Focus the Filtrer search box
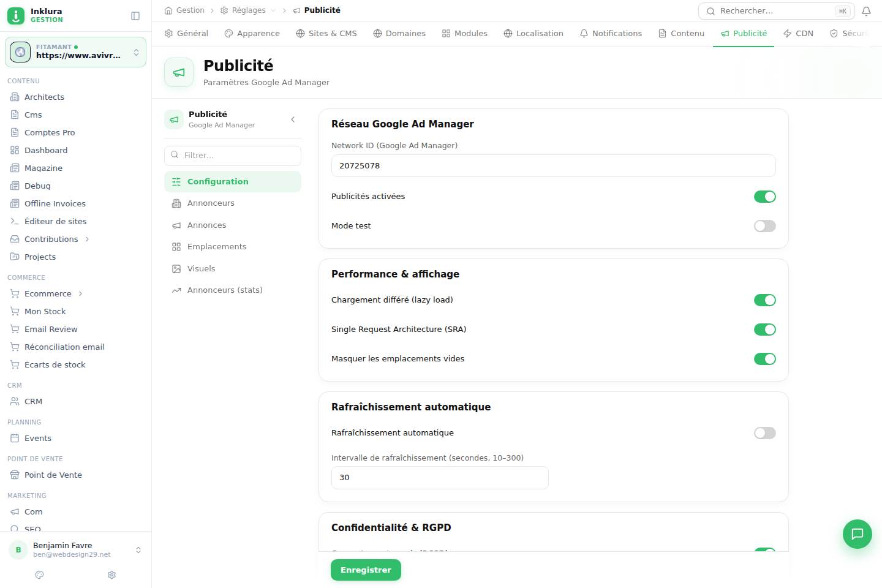Screen dimensions: 882x588 233,156
